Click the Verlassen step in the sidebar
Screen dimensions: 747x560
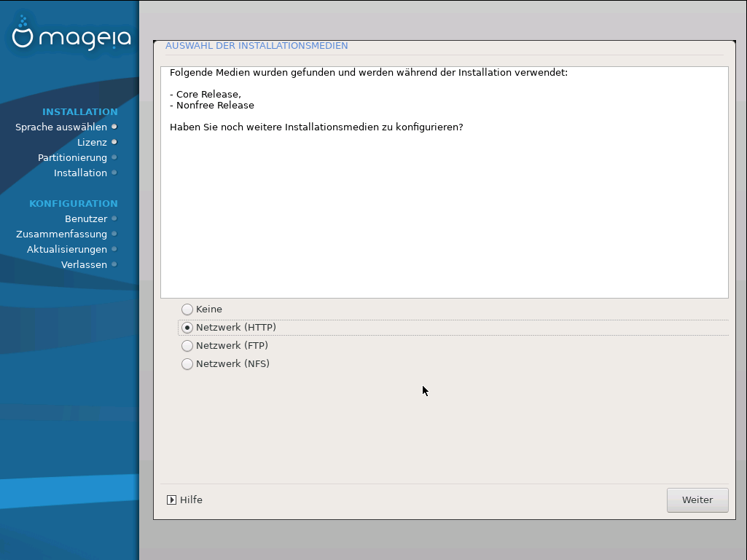(x=84, y=264)
